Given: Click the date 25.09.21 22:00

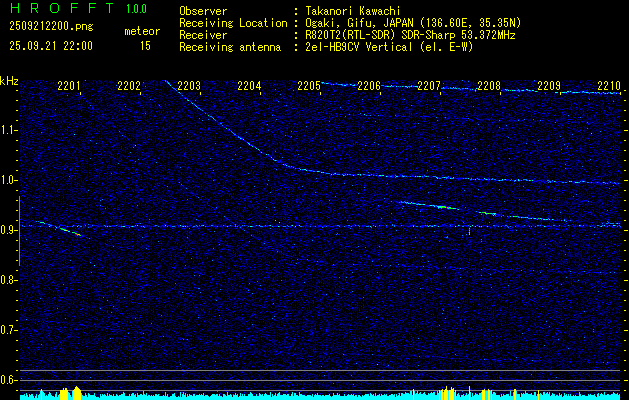Looking at the screenshot, I should coord(51,46).
